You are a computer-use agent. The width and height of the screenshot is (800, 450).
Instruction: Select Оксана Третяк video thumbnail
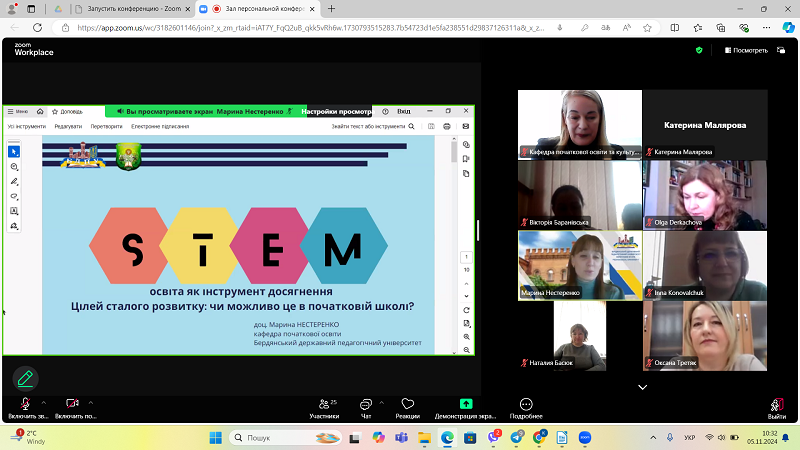point(705,336)
